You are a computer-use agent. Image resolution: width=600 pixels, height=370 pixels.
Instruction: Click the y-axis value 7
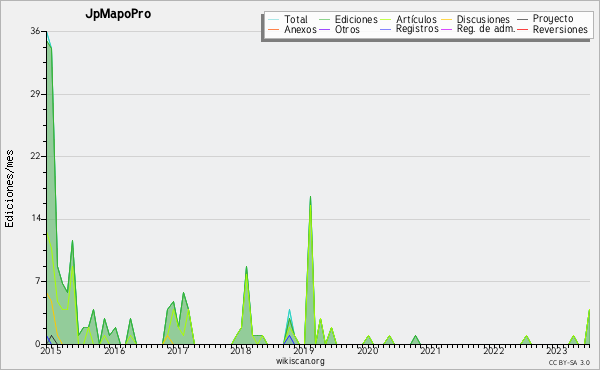coord(38,281)
